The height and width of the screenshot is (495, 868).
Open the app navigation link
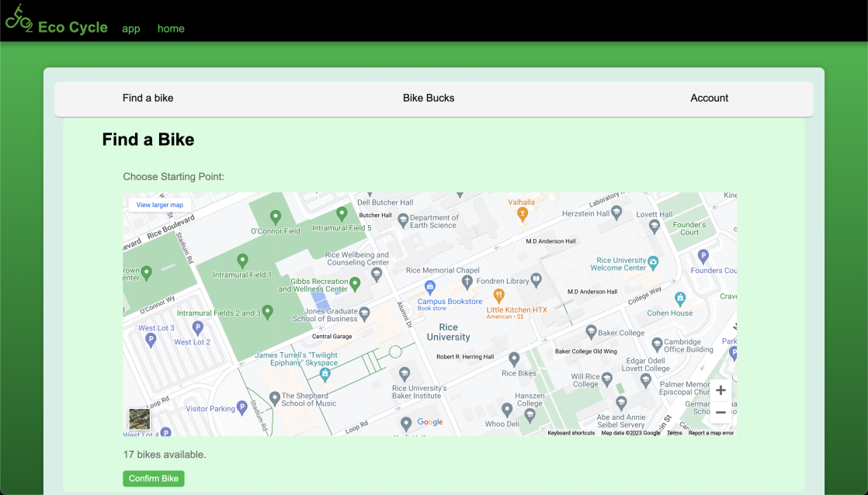(131, 29)
